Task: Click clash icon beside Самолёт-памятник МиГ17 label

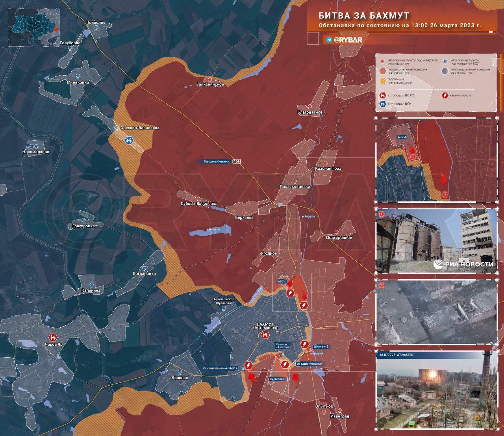Action: 248,365
